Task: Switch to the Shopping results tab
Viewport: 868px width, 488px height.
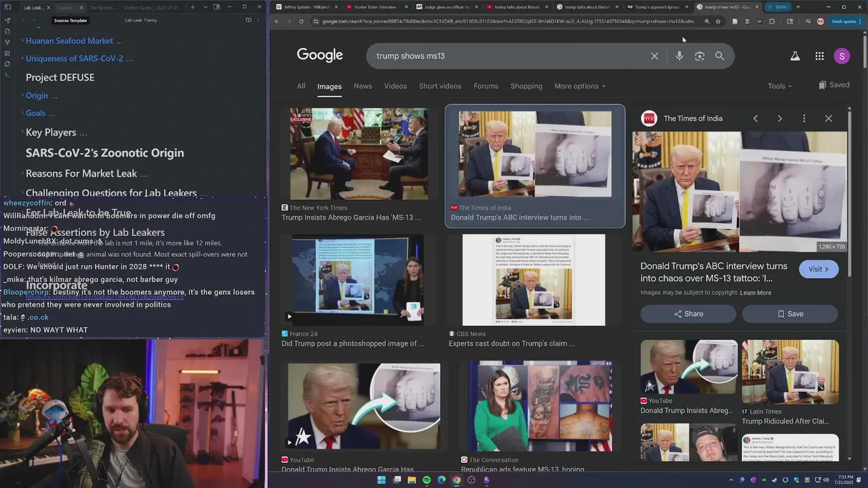Action: 526,86
